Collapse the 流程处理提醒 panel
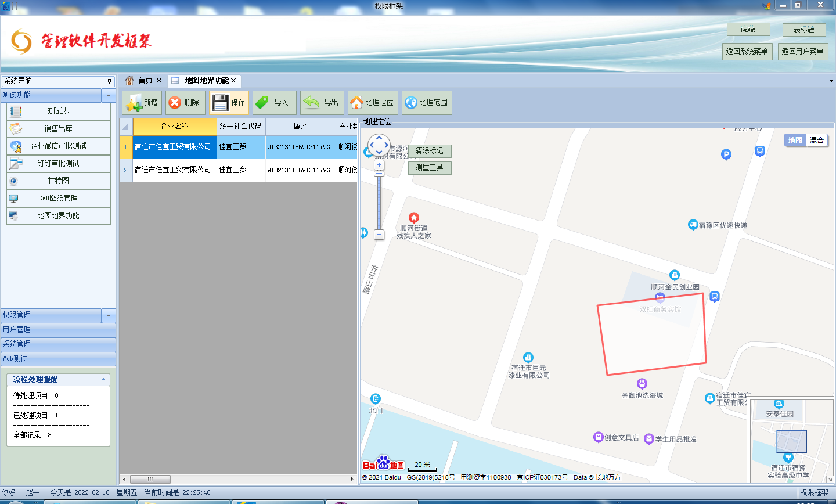 103,379
